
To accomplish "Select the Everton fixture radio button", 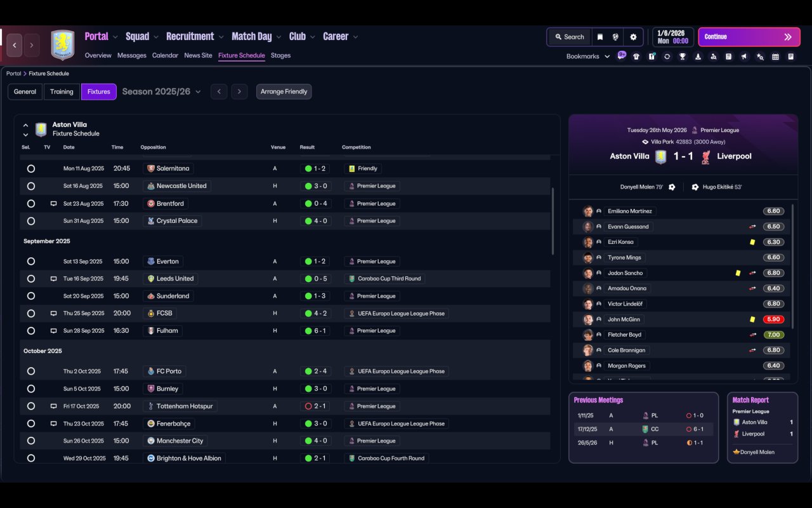I will (31, 262).
